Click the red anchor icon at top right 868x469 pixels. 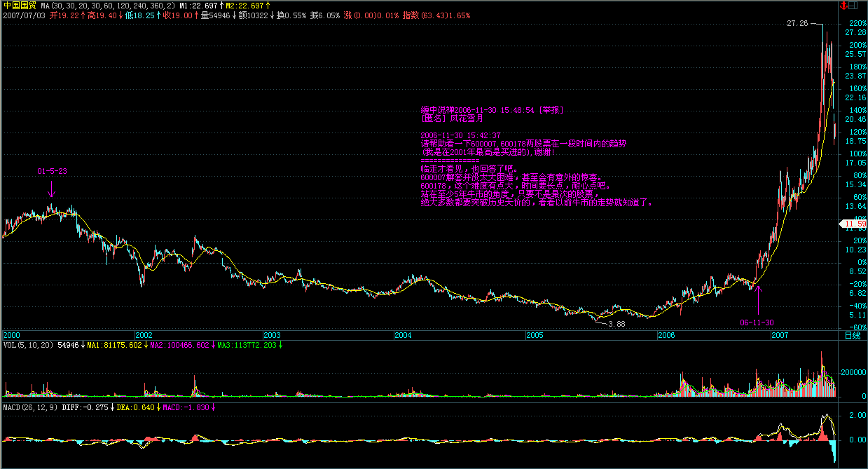tap(843, 5)
